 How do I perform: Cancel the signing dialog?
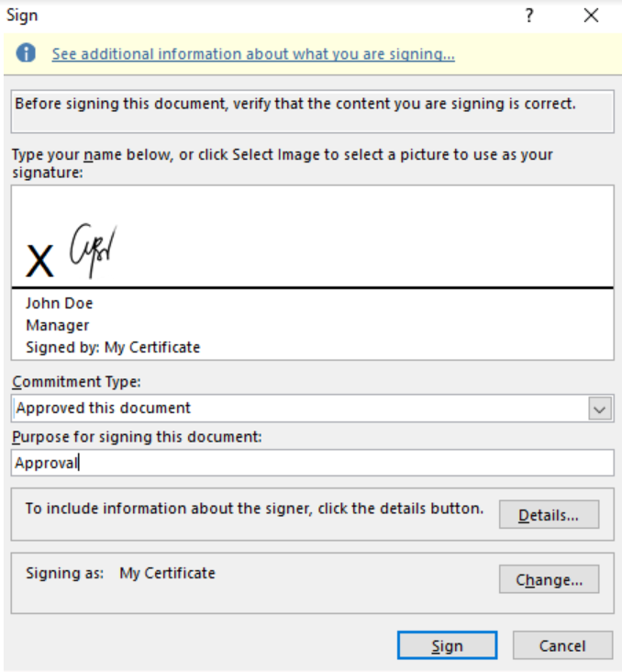[562, 645]
